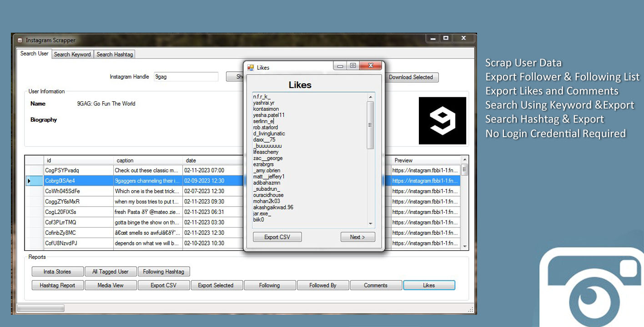Click the Preview column header
Viewport: 644px width, 327px height.
426,160
